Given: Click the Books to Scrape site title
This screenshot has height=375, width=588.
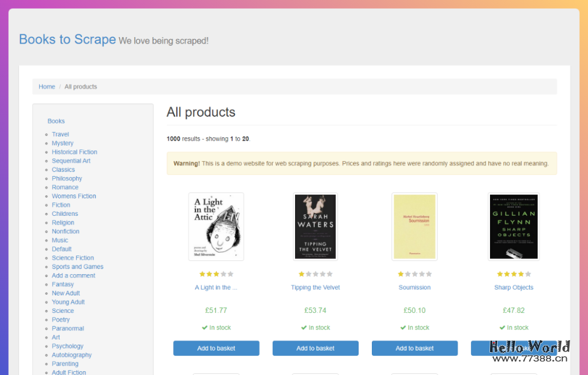Looking at the screenshot, I should click(68, 39).
